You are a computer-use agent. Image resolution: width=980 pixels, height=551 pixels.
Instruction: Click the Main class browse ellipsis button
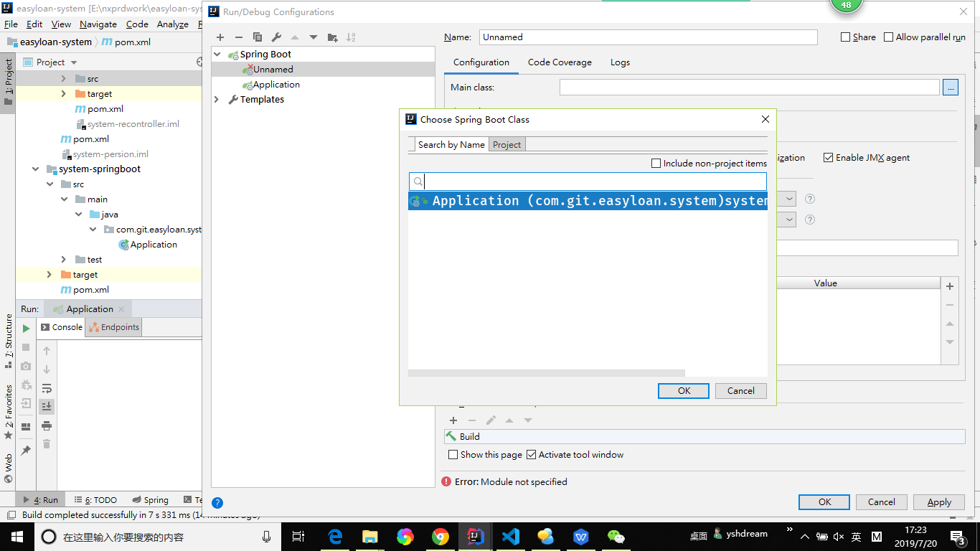coord(951,88)
